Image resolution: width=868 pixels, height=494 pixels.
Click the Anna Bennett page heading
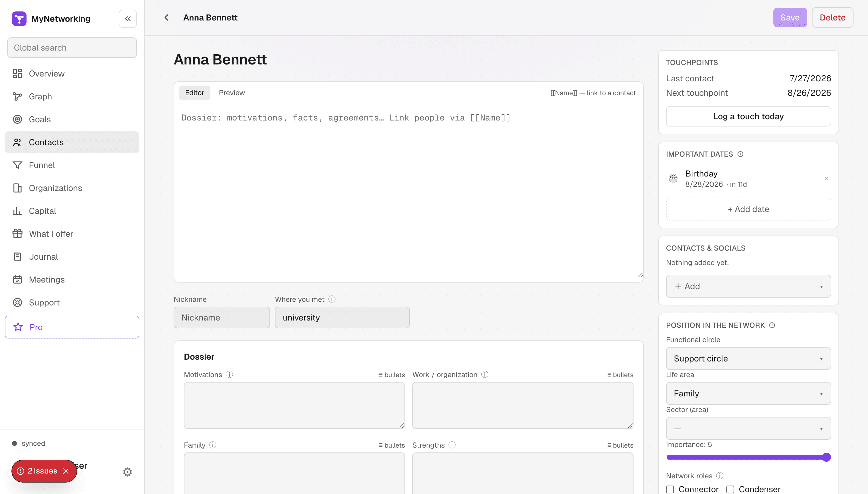[220, 60]
